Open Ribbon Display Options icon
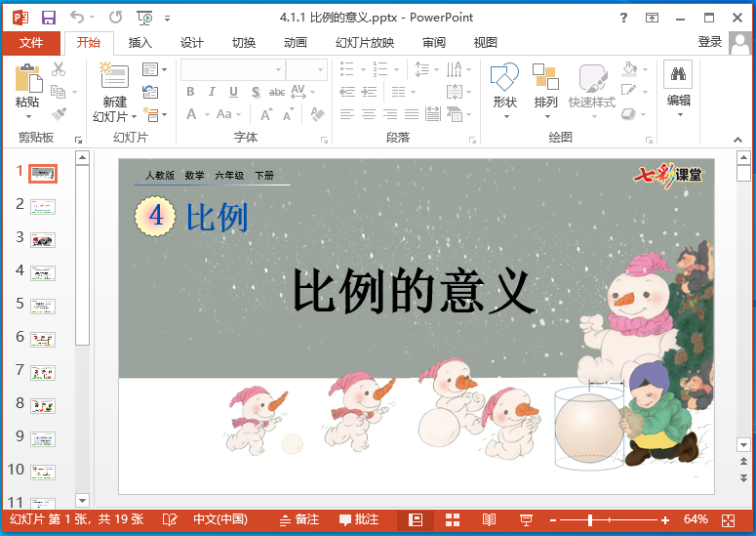This screenshot has height=536, width=756. click(652, 18)
